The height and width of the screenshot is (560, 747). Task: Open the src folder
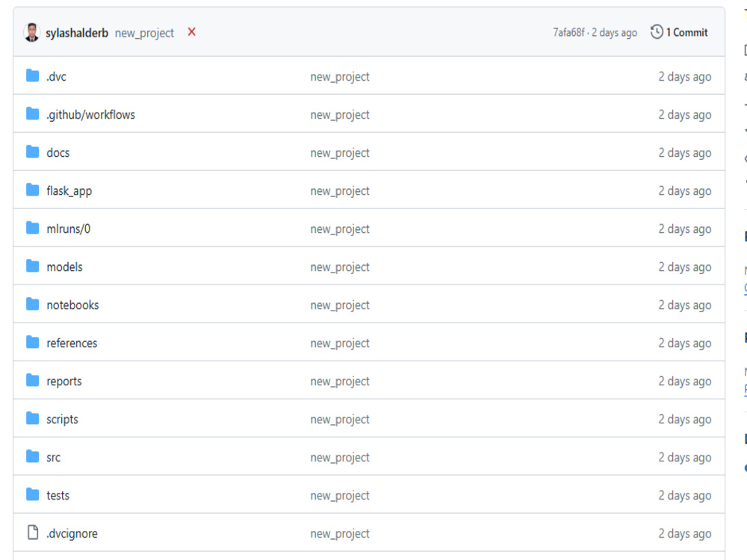tap(55, 457)
